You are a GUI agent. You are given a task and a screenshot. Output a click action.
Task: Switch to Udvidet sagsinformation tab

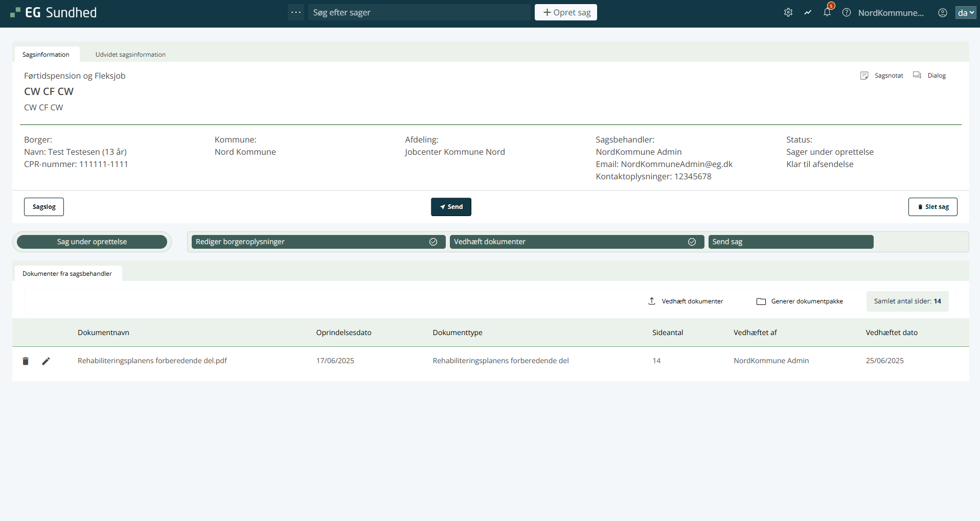point(130,55)
